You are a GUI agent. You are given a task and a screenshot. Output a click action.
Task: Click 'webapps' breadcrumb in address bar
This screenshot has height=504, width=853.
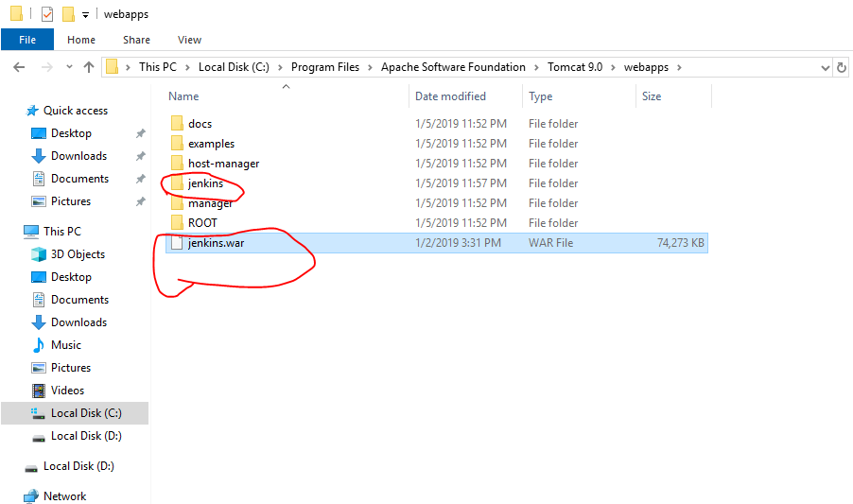click(646, 67)
